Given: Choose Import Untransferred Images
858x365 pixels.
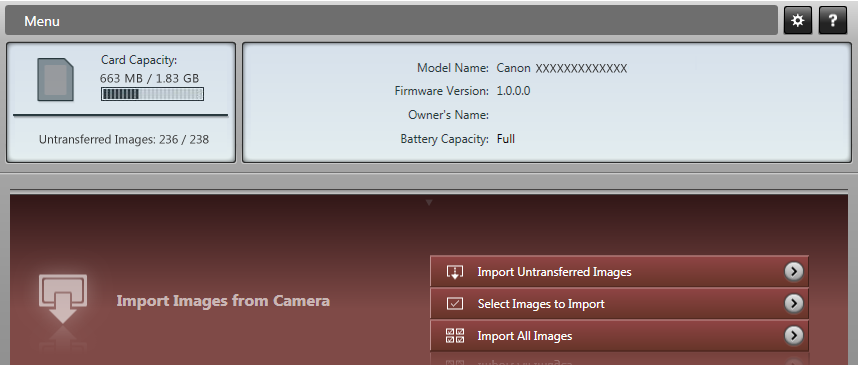Looking at the screenshot, I should click(x=619, y=271).
